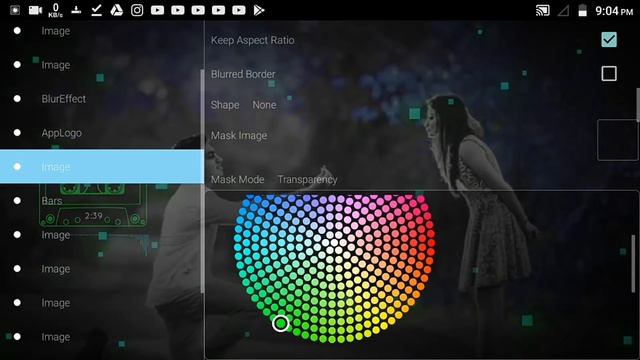Tap the 9:04 PM clock
Image resolution: width=640 pixels, height=360 pixels.
tap(614, 11)
